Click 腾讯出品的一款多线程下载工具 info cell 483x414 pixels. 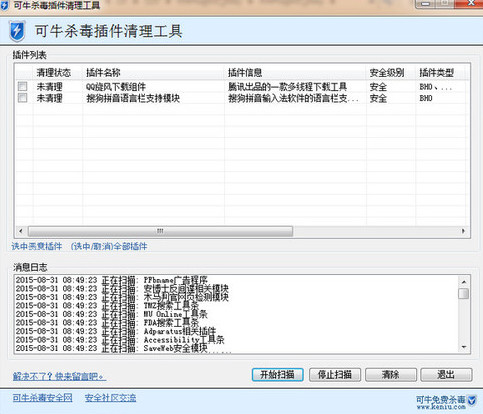pos(287,87)
